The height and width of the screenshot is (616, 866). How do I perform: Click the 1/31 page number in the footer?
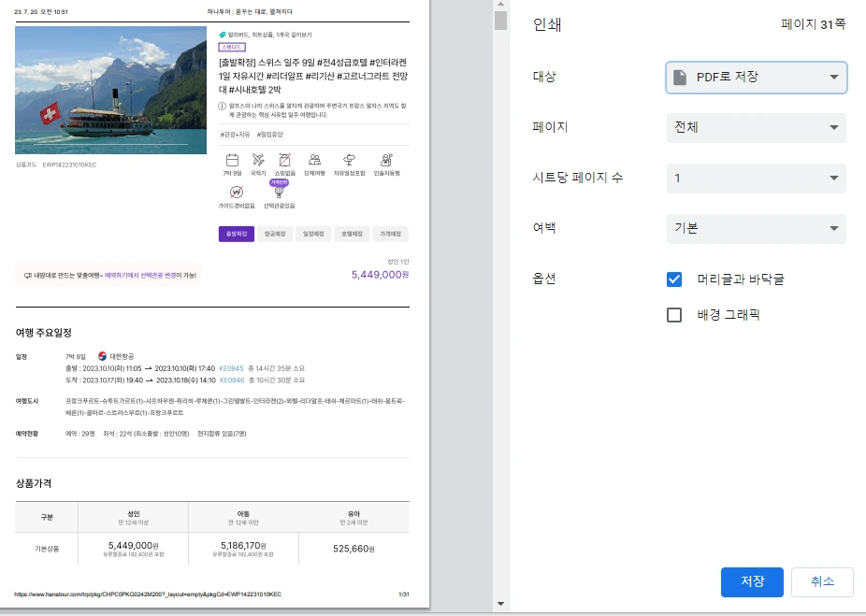(404, 595)
